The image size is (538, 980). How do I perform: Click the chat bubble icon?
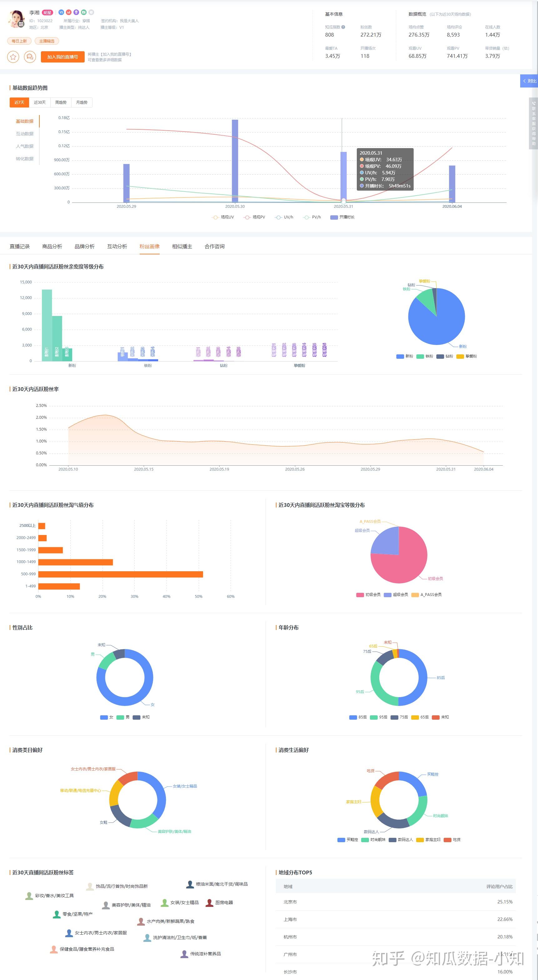tap(30, 57)
